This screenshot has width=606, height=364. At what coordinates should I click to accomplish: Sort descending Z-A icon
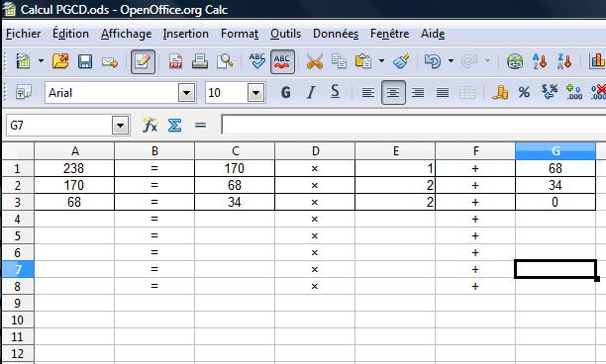tap(564, 61)
